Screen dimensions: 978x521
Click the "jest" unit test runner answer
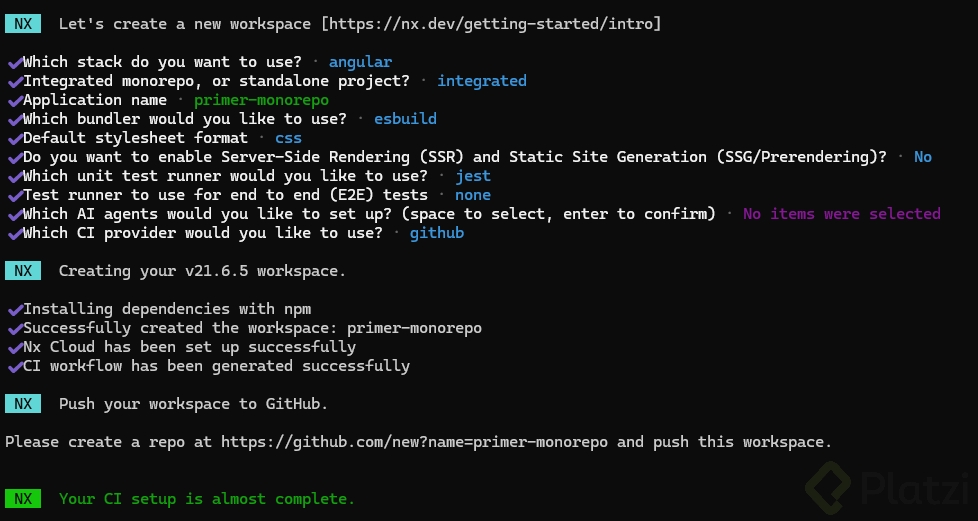[x=473, y=176]
